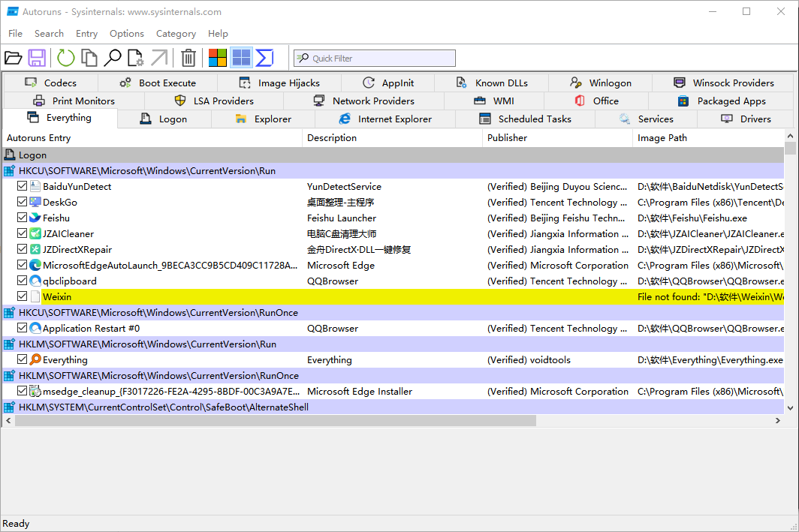Click the Copy toolbar icon
The height and width of the screenshot is (532, 799).
pyautogui.click(x=89, y=58)
